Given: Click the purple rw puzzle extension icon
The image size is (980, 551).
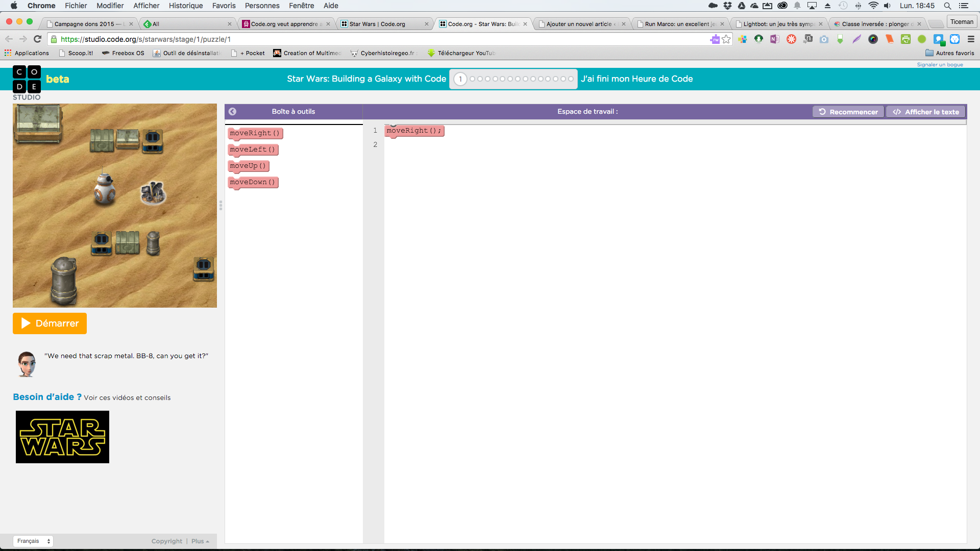Looking at the screenshot, I should [715, 39].
